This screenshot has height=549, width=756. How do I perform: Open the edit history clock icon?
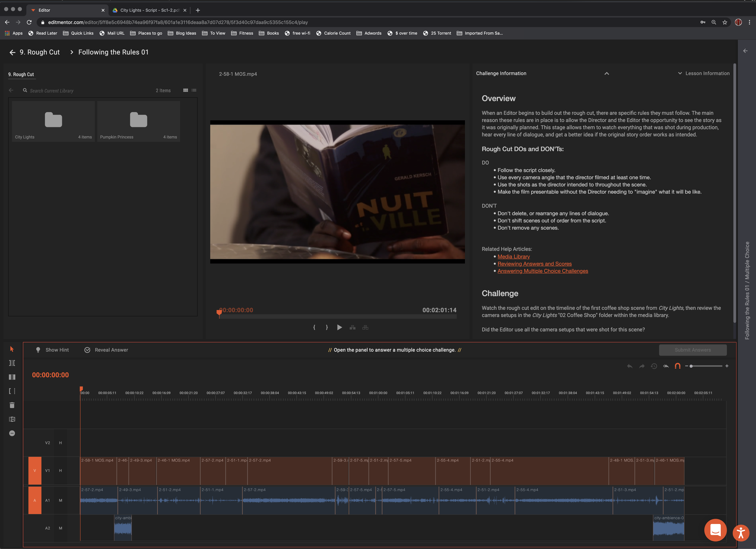(654, 366)
